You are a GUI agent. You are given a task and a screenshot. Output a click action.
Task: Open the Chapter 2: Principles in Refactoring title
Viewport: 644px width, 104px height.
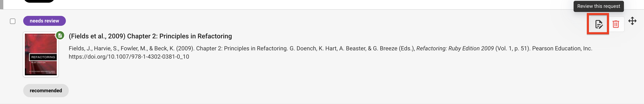coord(179,36)
